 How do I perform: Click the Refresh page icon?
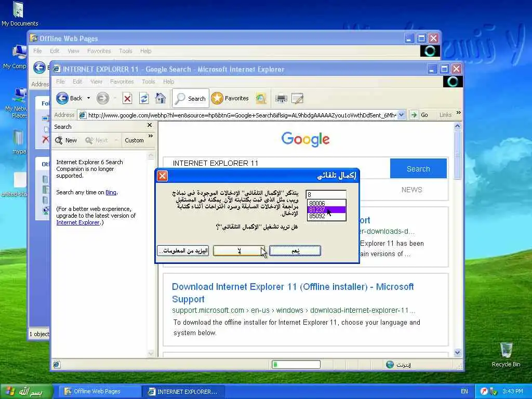(x=144, y=99)
